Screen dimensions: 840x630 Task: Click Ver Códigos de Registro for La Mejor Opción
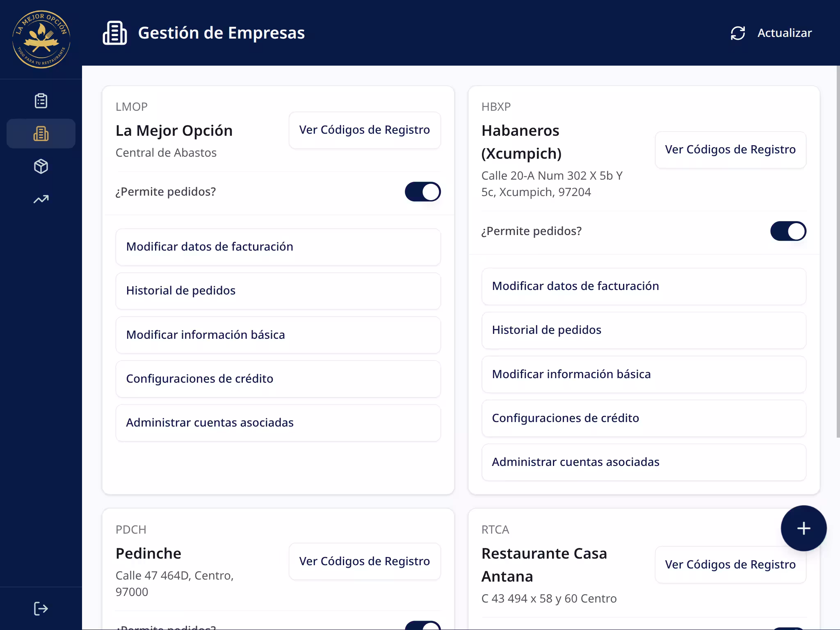click(x=364, y=130)
